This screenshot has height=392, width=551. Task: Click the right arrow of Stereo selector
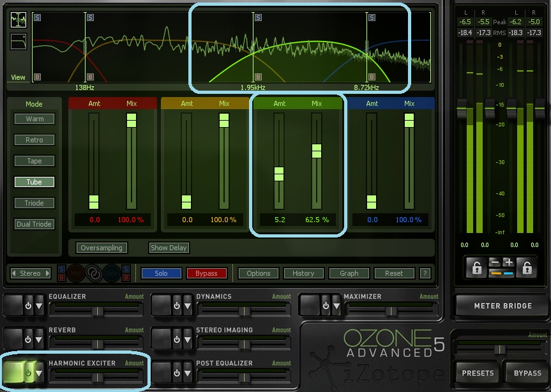click(47, 273)
